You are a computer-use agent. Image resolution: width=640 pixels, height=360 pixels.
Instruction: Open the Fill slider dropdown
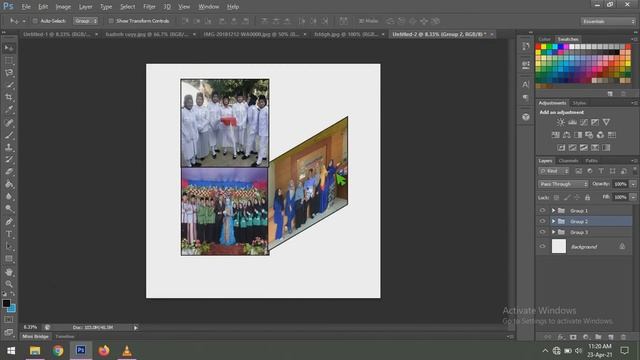click(633, 198)
